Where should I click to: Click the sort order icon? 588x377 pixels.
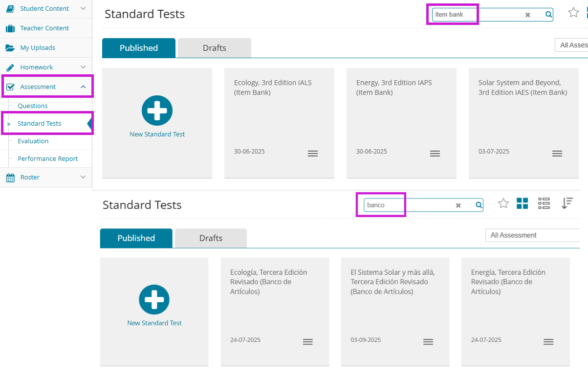[x=566, y=203]
